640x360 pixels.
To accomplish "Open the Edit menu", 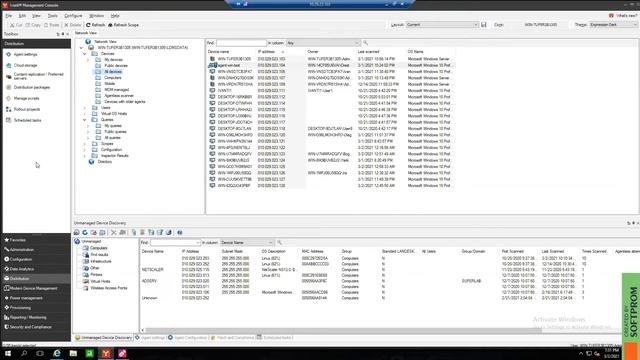I will 22,16.
